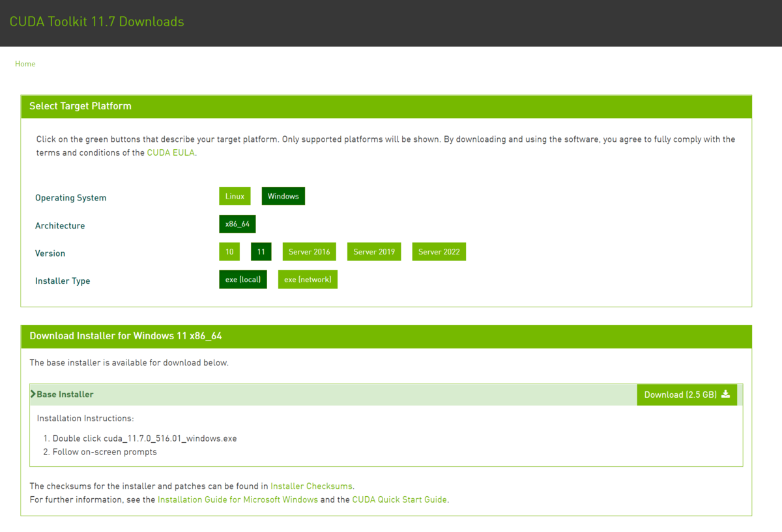Collapse the Base Installer chevron

33,395
